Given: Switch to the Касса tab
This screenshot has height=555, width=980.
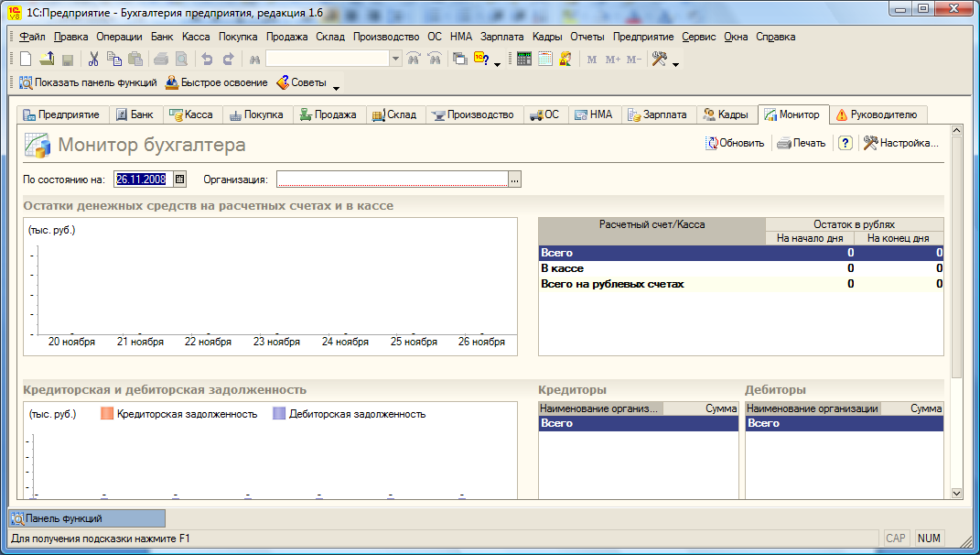Looking at the screenshot, I should click(192, 114).
